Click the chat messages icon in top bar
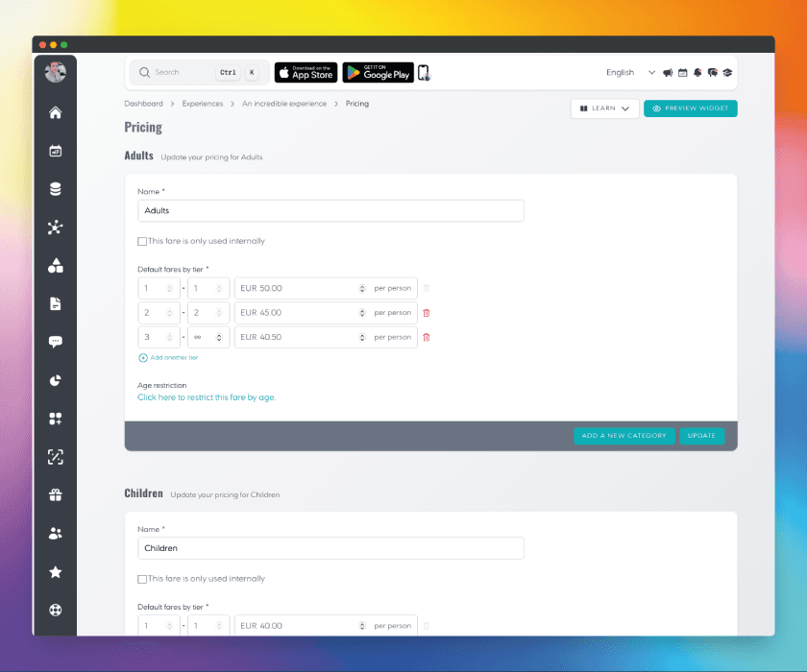 tap(712, 73)
